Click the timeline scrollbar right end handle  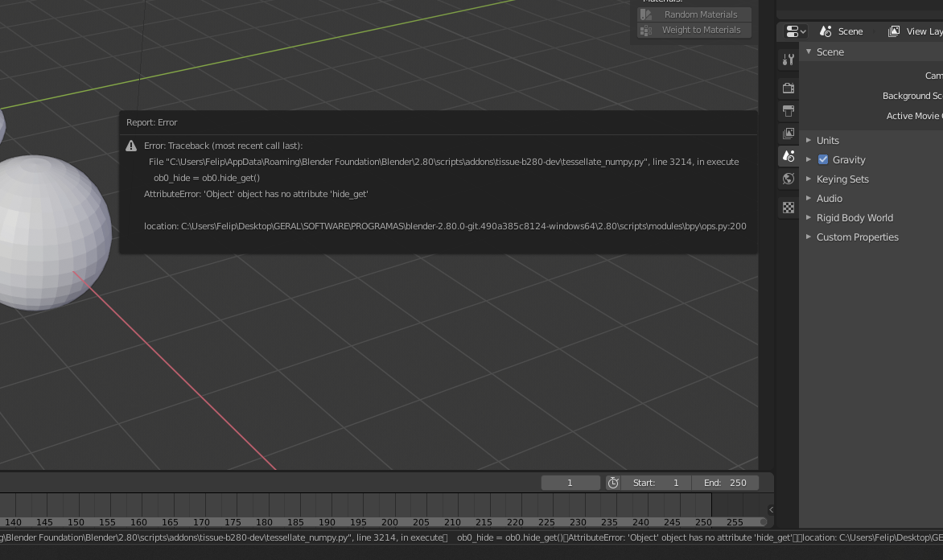pyautogui.click(x=764, y=522)
